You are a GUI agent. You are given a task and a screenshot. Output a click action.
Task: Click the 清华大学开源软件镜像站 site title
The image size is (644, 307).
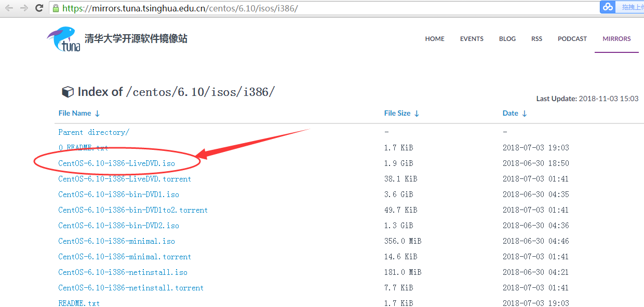tap(136, 38)
